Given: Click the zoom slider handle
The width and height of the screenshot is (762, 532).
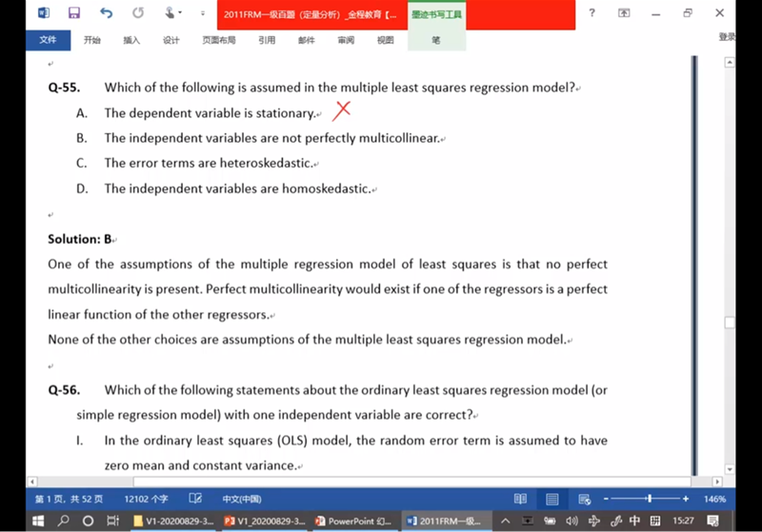Looking at the screenshot, I should [x=650, y=499].
